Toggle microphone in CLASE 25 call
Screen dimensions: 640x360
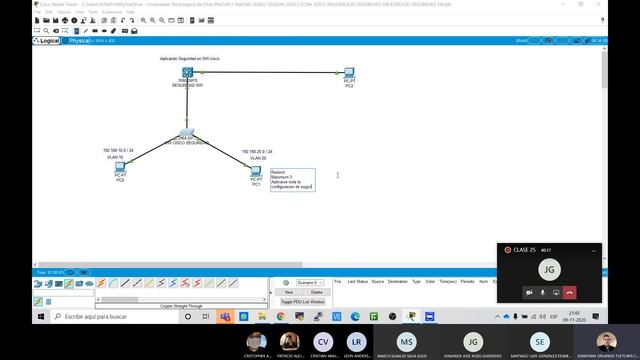pyautogui.click(x=542, y=293)
